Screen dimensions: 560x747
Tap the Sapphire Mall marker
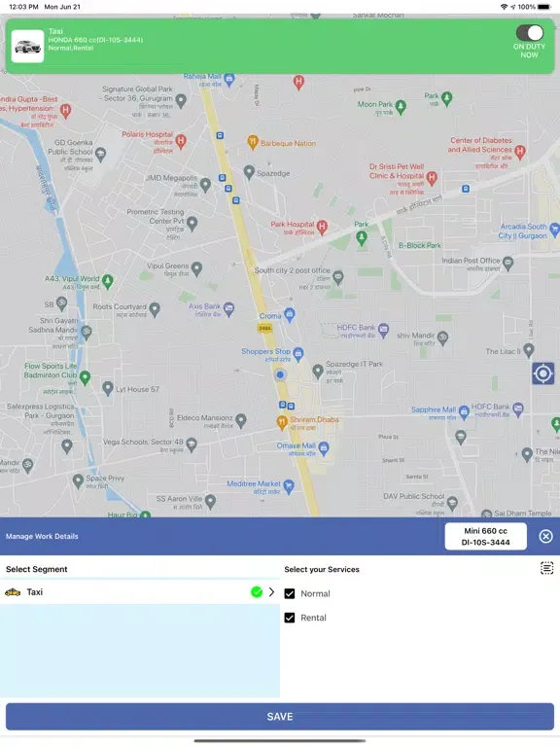click(464, 412)
